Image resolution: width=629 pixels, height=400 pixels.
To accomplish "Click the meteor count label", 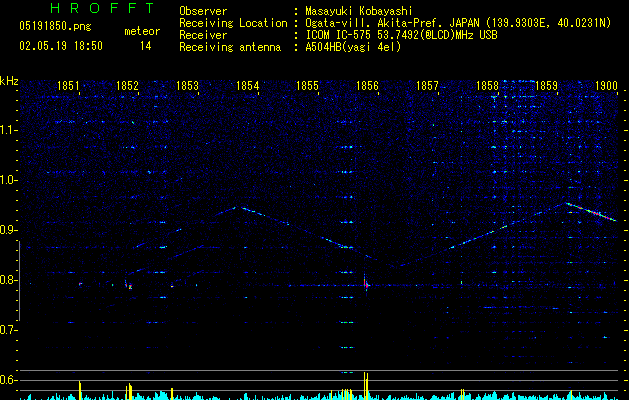I will click(x=142, y=31).
